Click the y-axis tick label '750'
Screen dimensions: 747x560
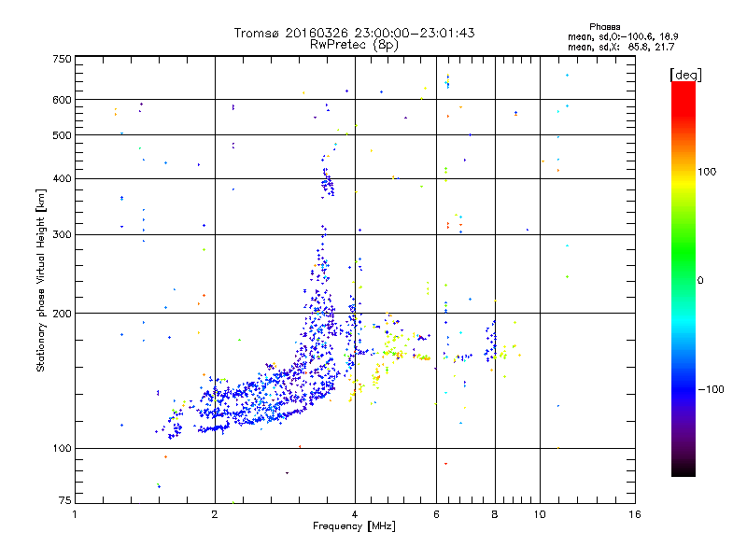pos(62,59)
